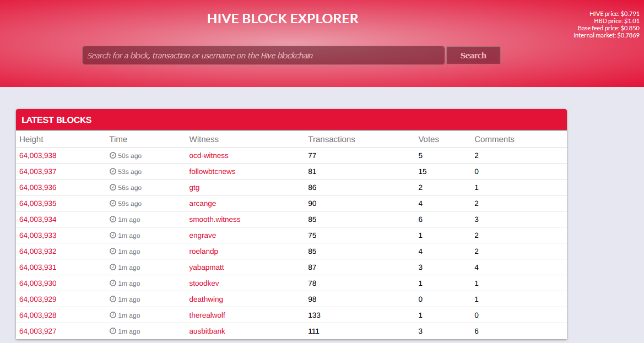
Task: Open block 64,003,931
Action: (38, 268)
